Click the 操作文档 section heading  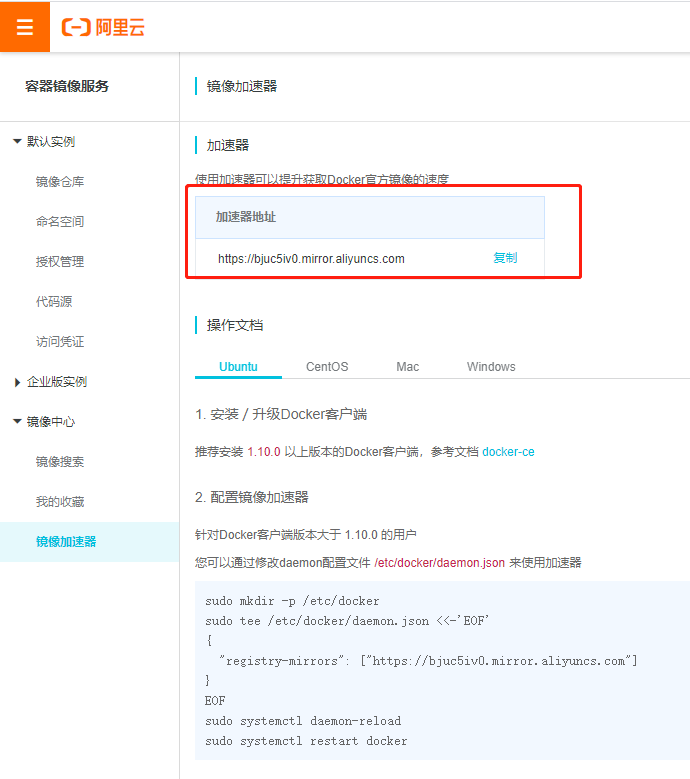[234, 325]
